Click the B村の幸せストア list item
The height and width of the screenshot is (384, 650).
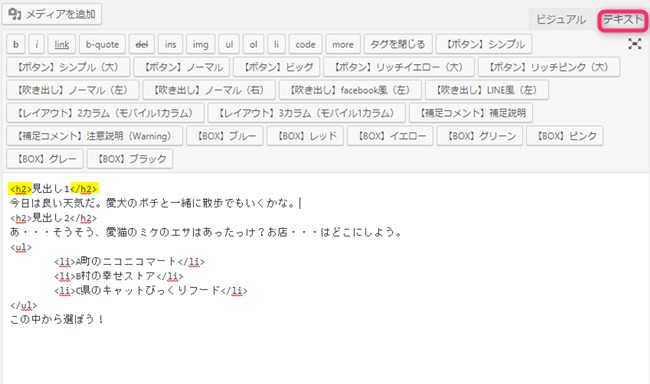(119, 276)
